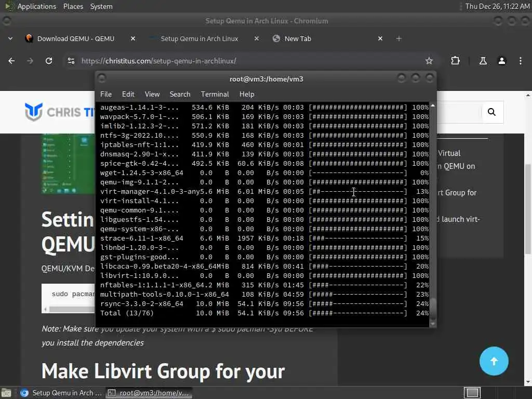Image resolution: width=532 pixels, height=399 pixels.
Task: Click the strace-6.11-1-x86_64 row
Action: pos(264,238)
